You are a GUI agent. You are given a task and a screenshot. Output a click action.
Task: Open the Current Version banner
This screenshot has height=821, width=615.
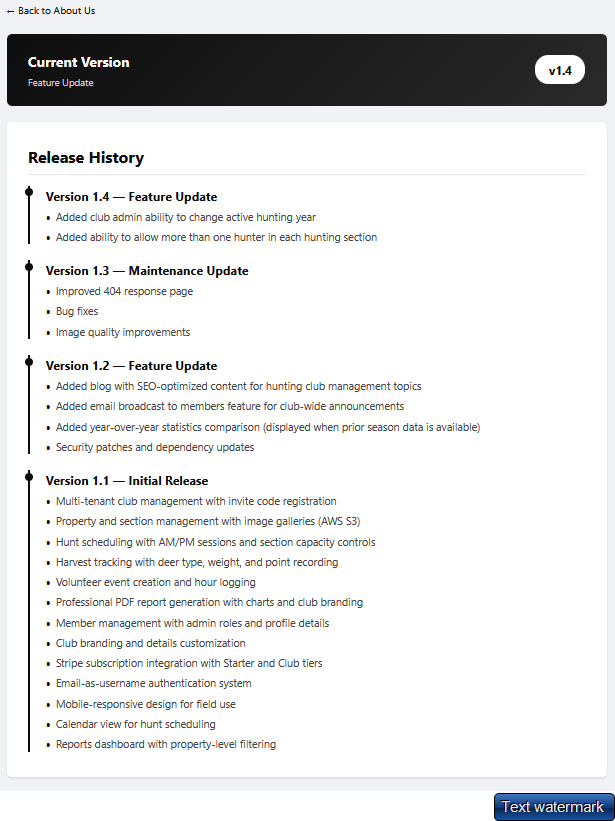[x=307, y=69]
